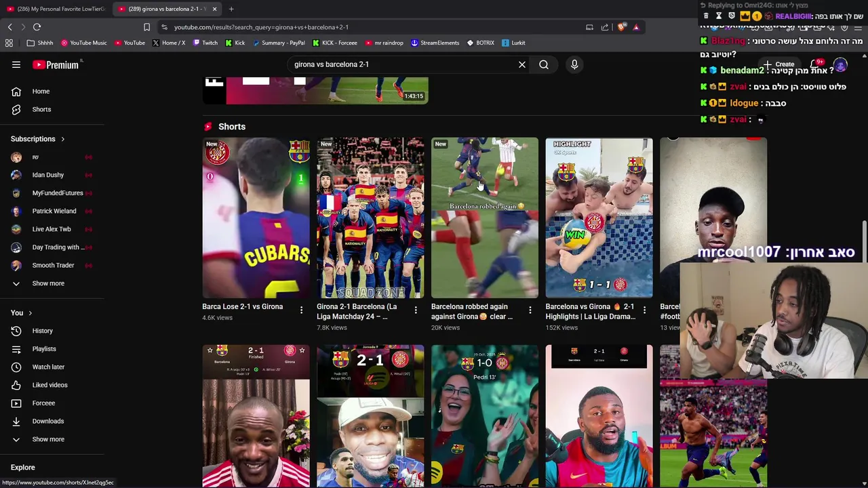Image resolution: width=868 pixels, height=488 pixels.
Task: Expand the You section
Action: tap(21, 312)
